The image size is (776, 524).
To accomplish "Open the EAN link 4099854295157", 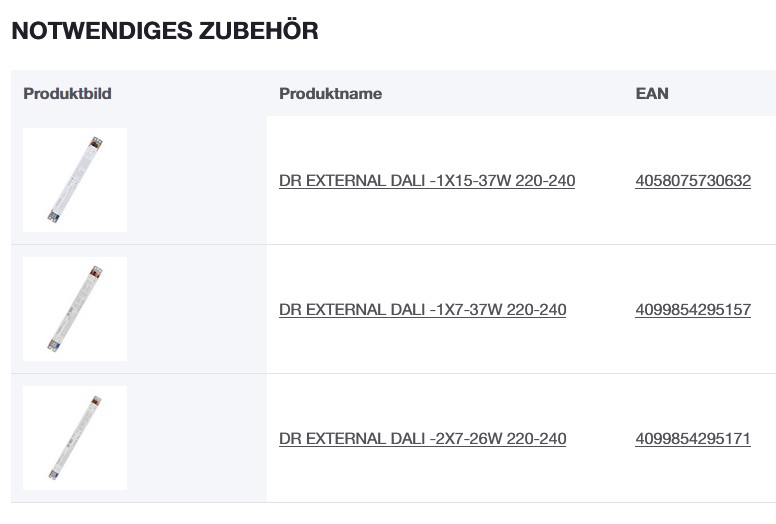I will click(692, 310).
